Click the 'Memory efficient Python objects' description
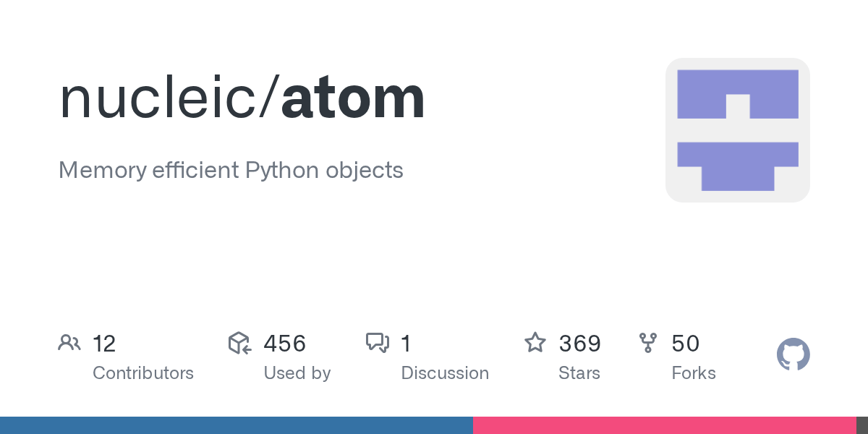 [x=231, y=171]
